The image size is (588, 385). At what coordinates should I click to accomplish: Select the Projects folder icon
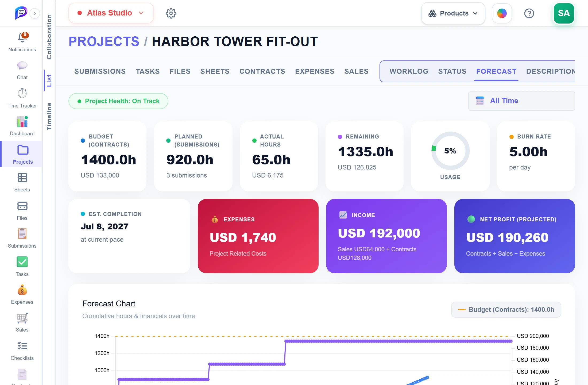tap(23, 150)
